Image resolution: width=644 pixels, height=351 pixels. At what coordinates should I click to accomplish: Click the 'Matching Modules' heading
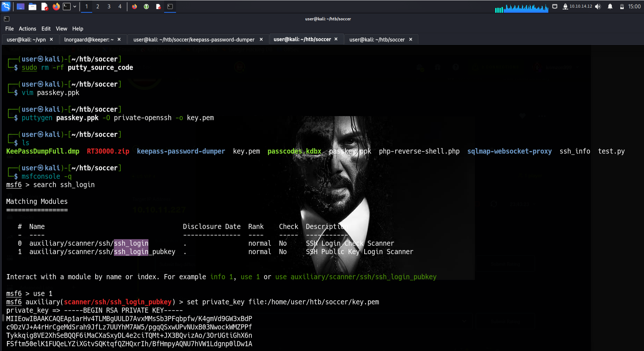click(x=37, y=201)
